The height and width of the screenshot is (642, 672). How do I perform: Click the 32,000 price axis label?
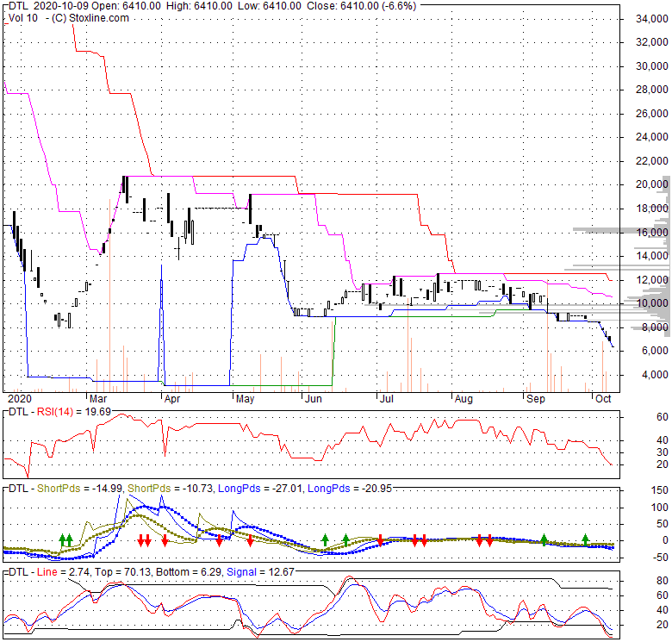point(652,42)
